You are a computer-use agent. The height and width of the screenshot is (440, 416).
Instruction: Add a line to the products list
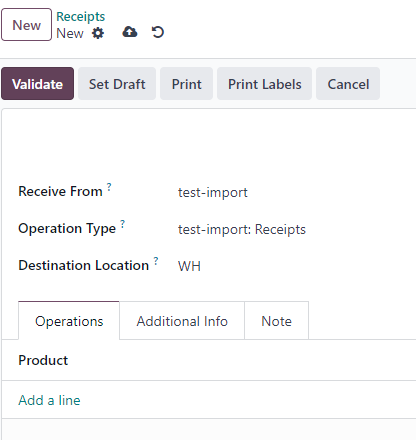pos(49,400)
